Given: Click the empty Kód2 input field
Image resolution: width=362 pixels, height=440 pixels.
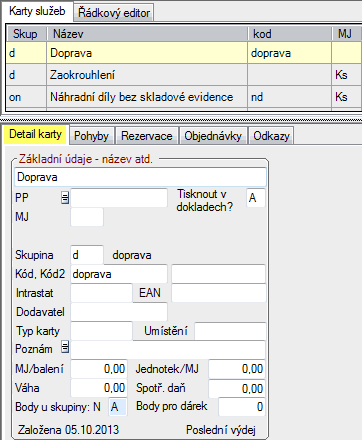Looking at the screenshot, I should 218,274.
